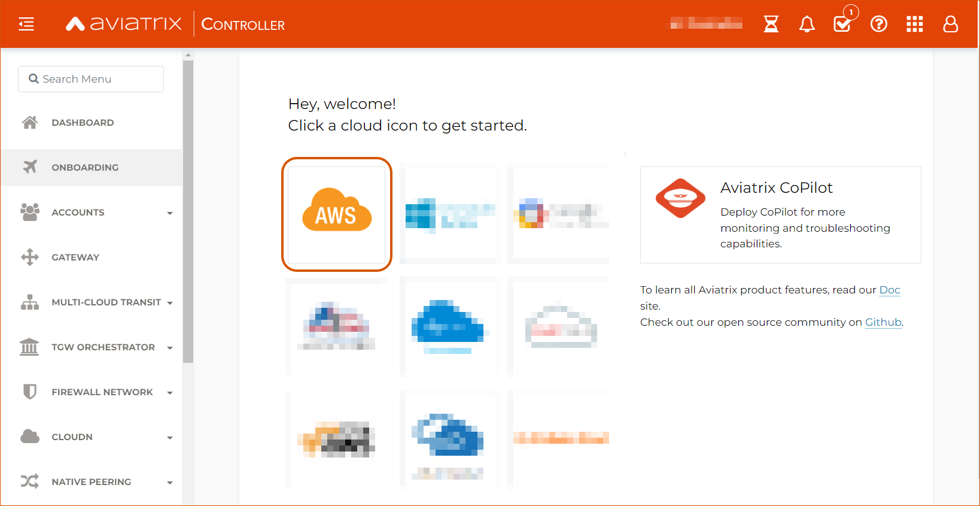Follow the Github link
This screenshot has height=506, width=980.
click(883, 322)
